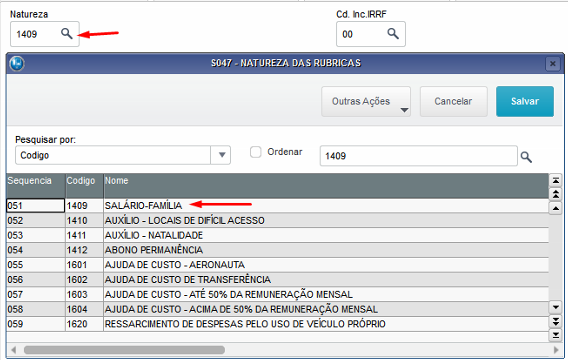Expand the Pesquisar por Codigo dropdown
The height and width of the screenshot is (360, 568).
(221, 155)
